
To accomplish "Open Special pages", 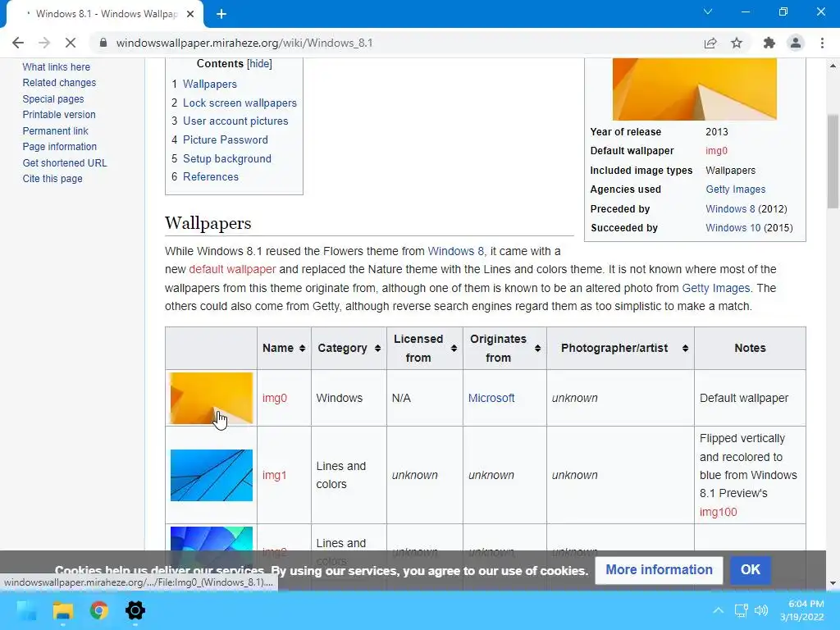I will tap(53, 98).
